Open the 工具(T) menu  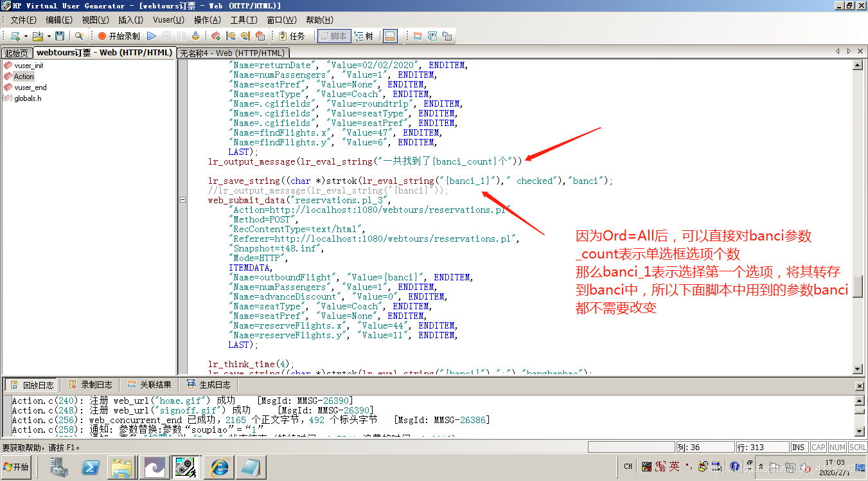point(244,20)
